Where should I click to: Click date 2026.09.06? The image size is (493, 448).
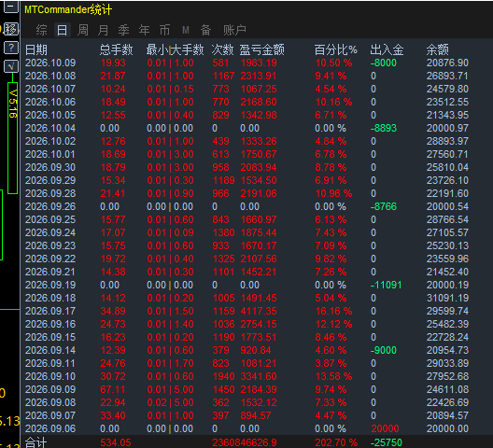click(50, 428)
